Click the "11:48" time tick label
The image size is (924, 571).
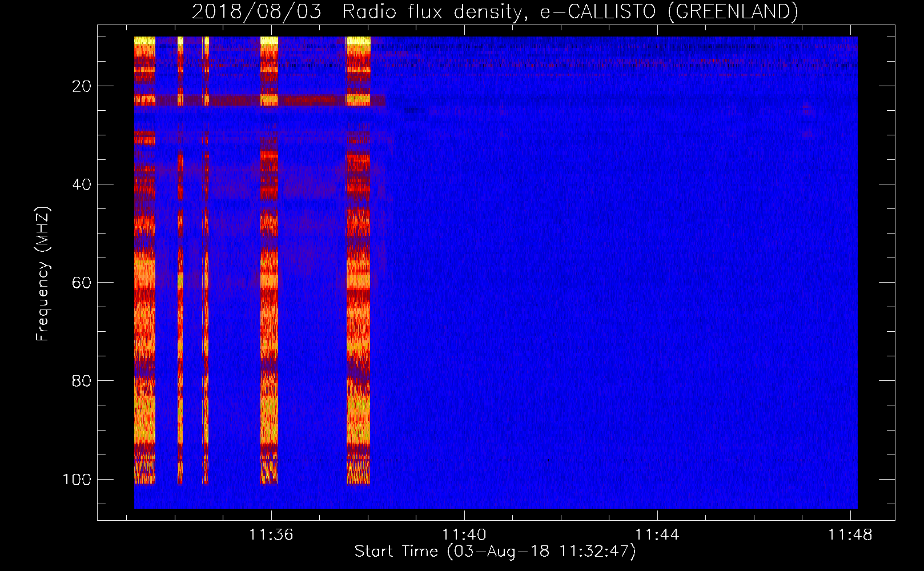850,534
